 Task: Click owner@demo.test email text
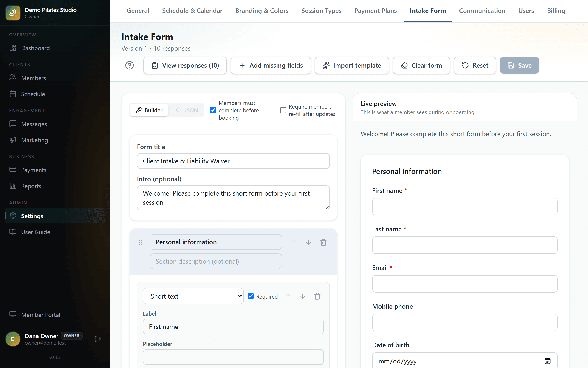[x=45, y=343]
